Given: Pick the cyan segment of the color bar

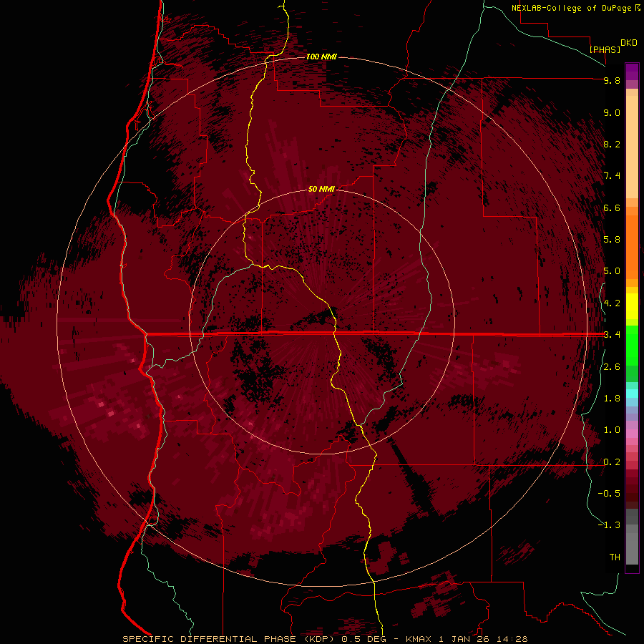Looking at the screenshot, I should [632, 394].
